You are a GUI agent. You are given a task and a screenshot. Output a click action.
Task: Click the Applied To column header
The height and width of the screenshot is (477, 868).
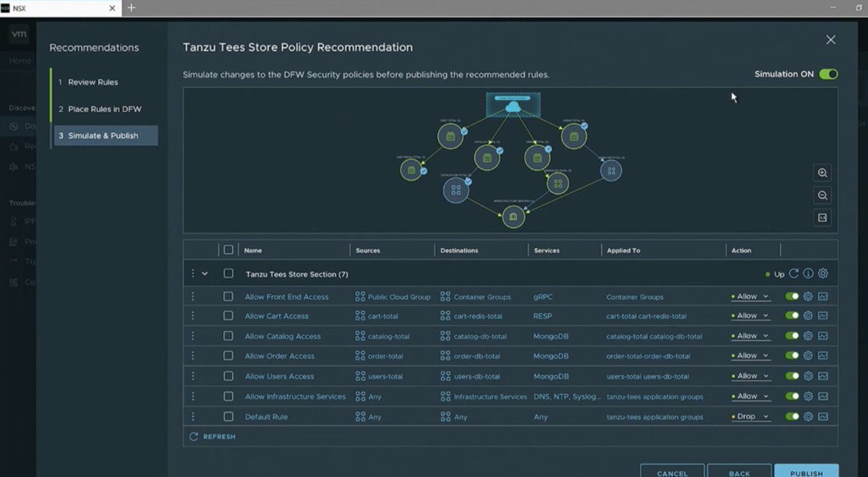(x=624, y=250)
